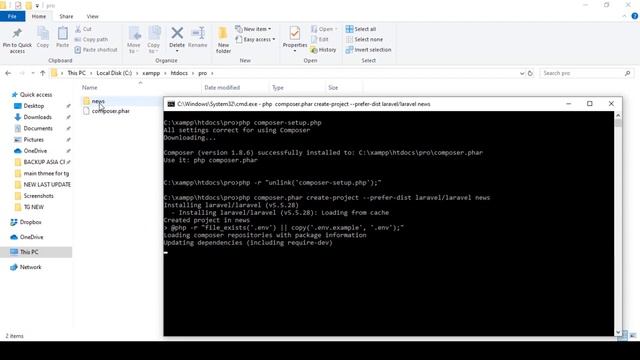Open TG NEW folder in sidebar
The height and width of the screenshot is (360, 640).
33,207
